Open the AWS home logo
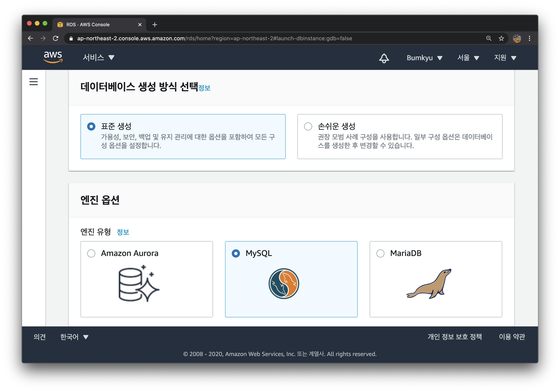This screenshot has height=392, width=560. tap(53, 57)
